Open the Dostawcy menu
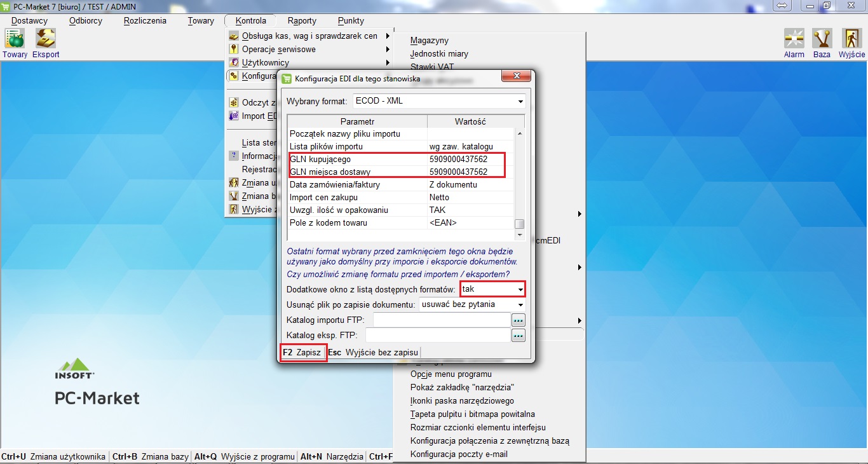This screenshot has height=464, width=868. pyautogui.click(x=29, y=20)
